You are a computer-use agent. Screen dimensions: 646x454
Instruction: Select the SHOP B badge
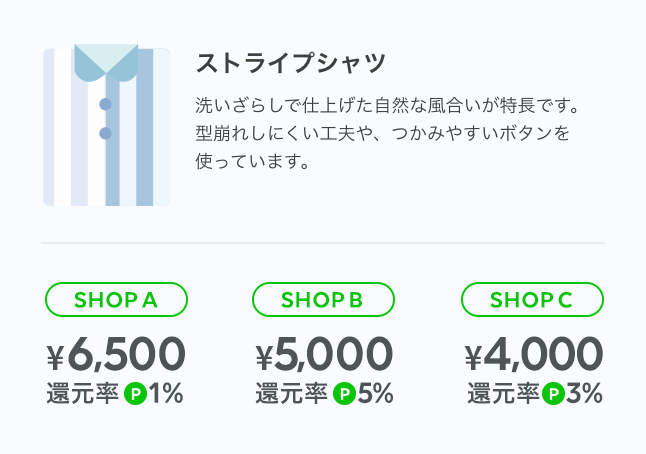click(x=323, y=300)
